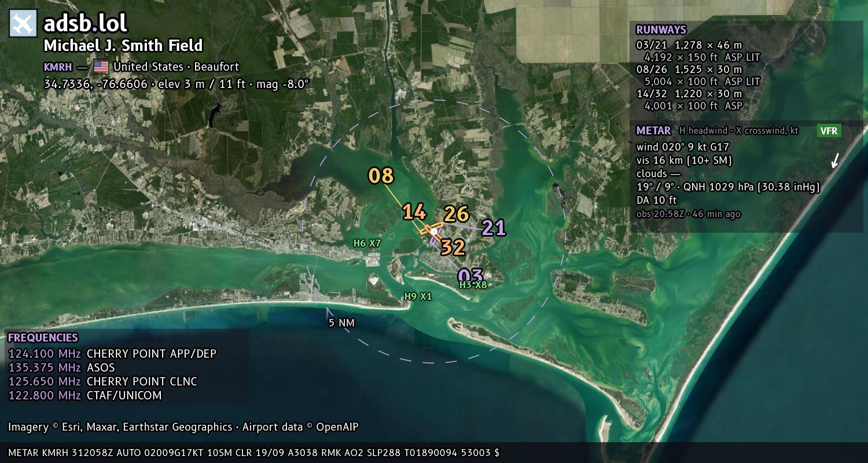Select the obs 20:58Z · 46 min ago timestamp

click(689, 214)
